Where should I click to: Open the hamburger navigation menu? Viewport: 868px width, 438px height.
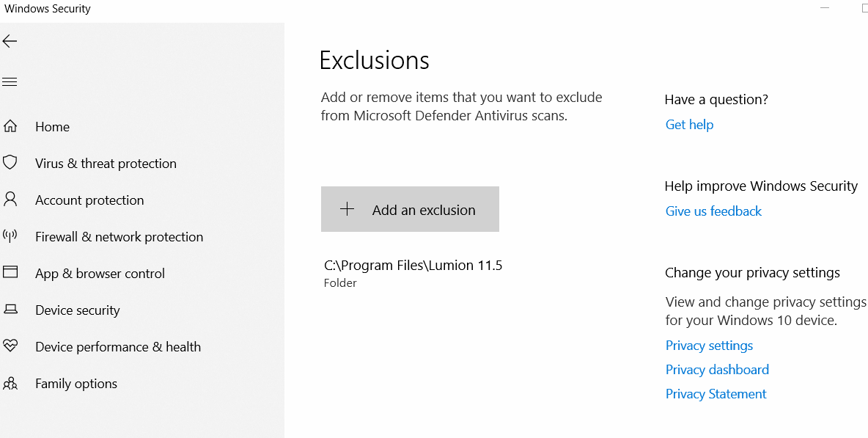coord(10,82)
